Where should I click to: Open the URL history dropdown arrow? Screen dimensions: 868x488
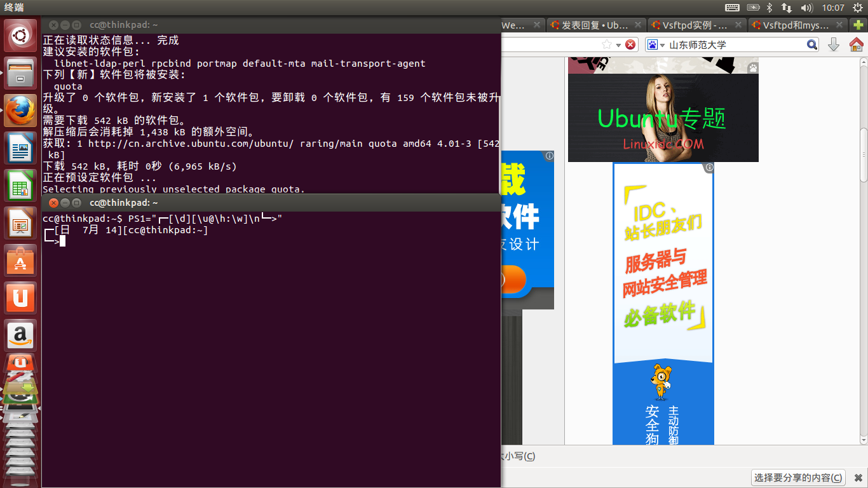[x=618, y=44]
